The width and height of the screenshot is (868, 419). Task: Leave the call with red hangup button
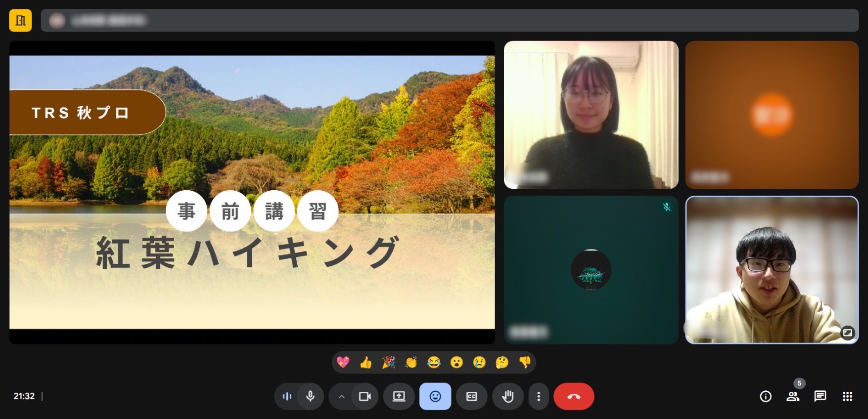coord(574,396)
